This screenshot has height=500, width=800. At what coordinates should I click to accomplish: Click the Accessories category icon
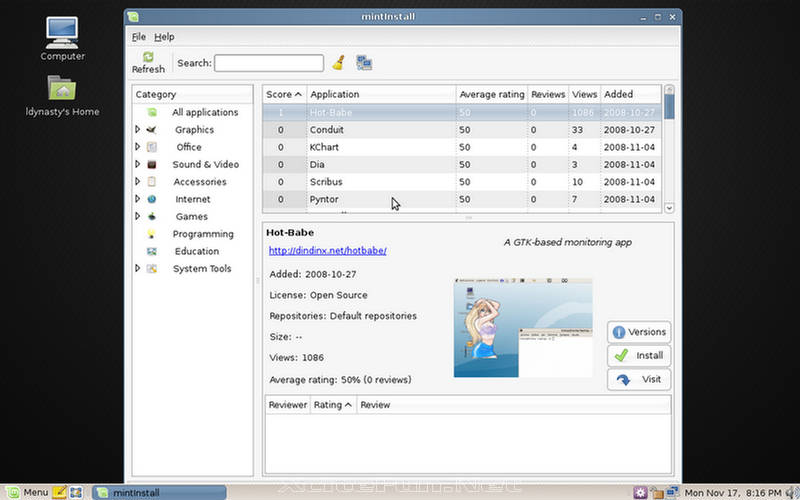pos(152,182)
